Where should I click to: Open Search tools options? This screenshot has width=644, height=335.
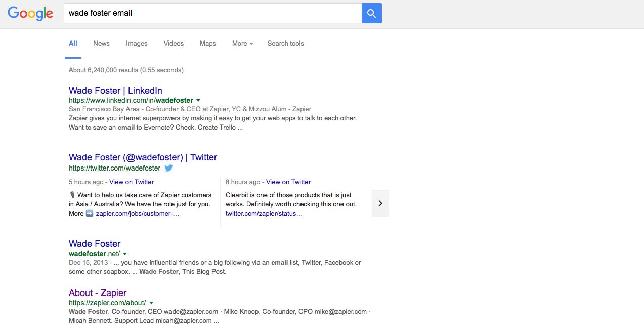(285, 44)
